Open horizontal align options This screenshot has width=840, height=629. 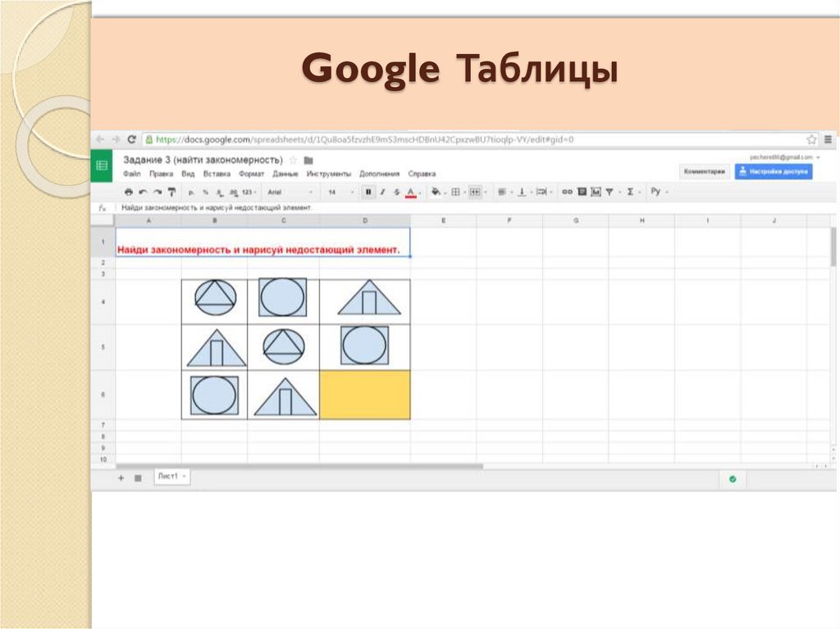(502, 192)
